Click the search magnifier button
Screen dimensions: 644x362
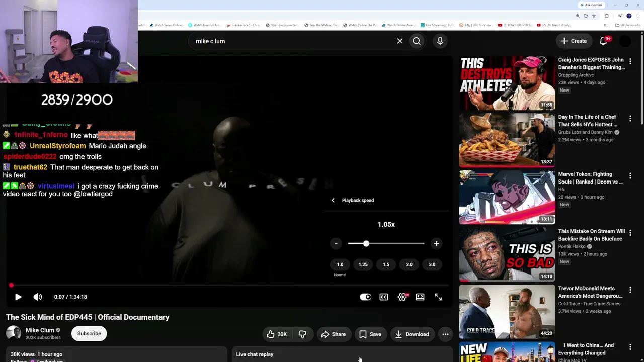(x=417, y=41)
